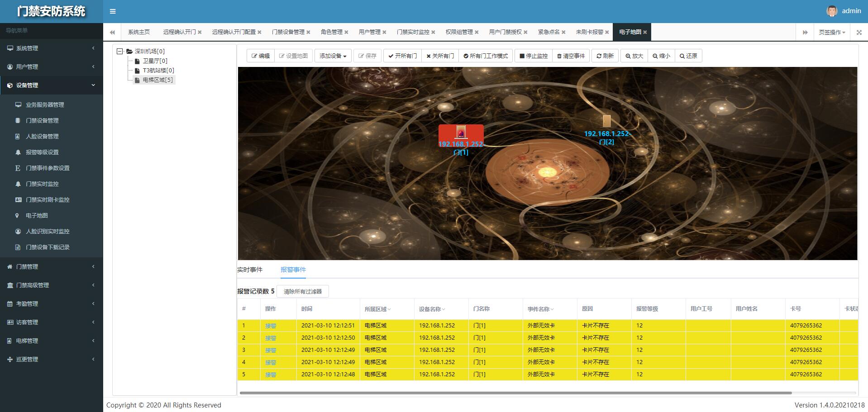Collapse the 深圳机场 tree node
868x412 pixels.
pyautogui.click(x=120, y=52)
